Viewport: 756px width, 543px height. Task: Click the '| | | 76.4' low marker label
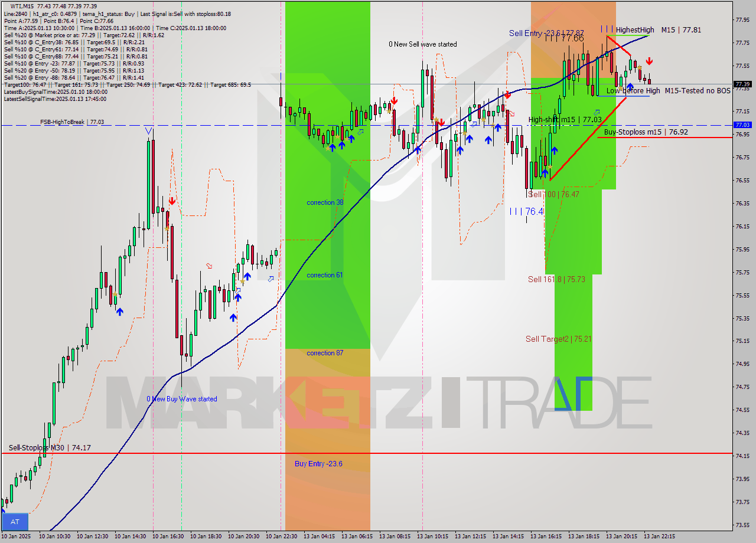[526, 211]
